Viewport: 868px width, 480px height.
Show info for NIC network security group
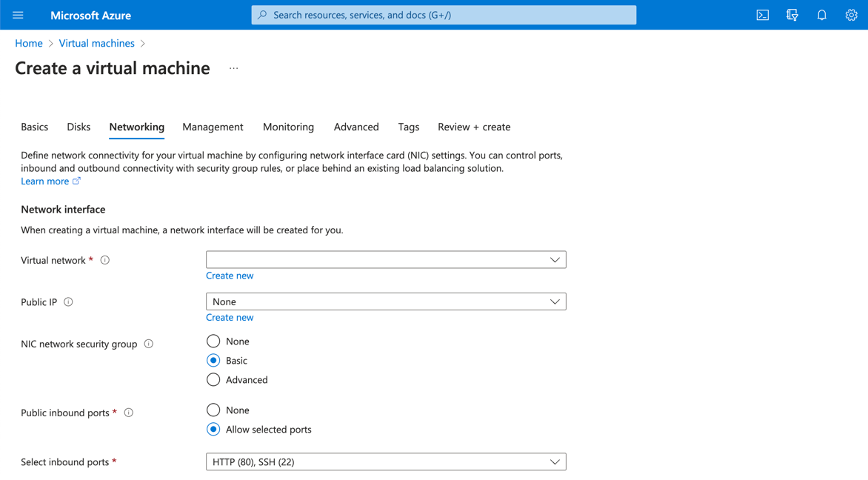click(148, 344)
